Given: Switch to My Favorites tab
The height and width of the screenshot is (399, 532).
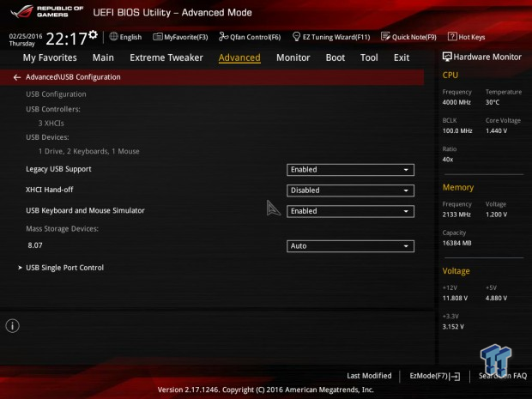Looking at the screenshot, I should pos(50,57).
